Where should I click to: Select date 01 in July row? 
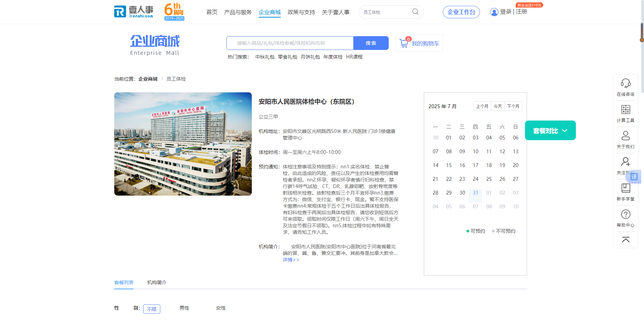(449, 138)
